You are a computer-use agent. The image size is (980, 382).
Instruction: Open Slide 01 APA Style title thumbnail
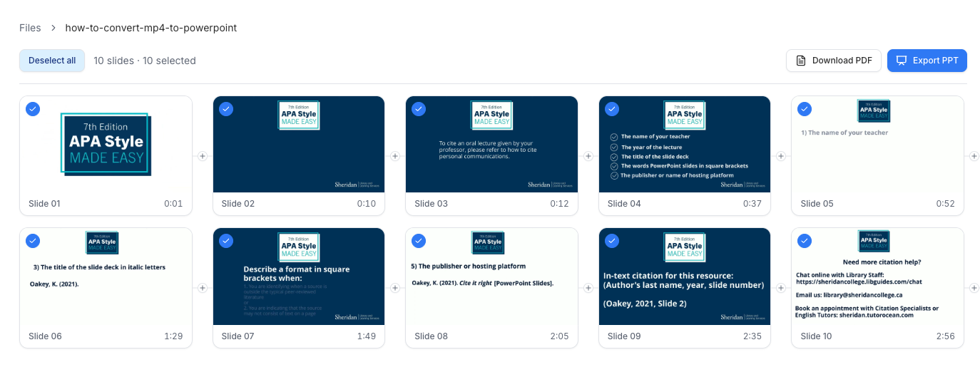pyautogui.click(x=106, y=145)
